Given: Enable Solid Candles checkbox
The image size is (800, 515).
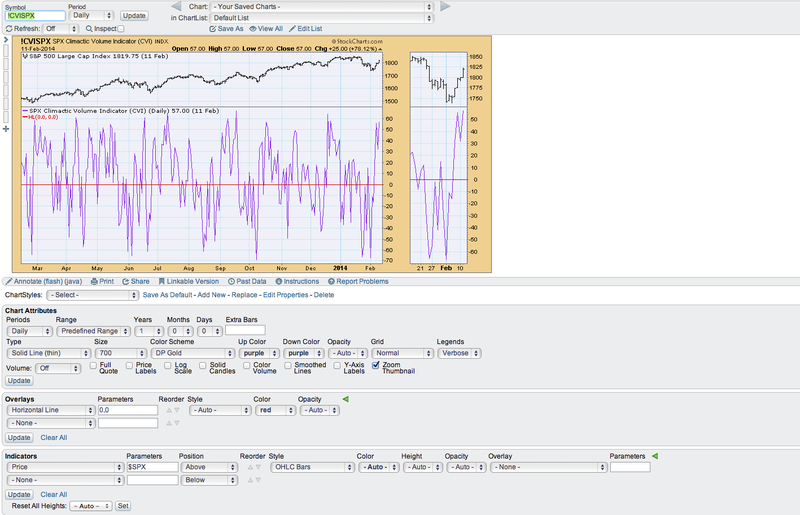Looking at the screenshot, I should [x=203, y=365].
